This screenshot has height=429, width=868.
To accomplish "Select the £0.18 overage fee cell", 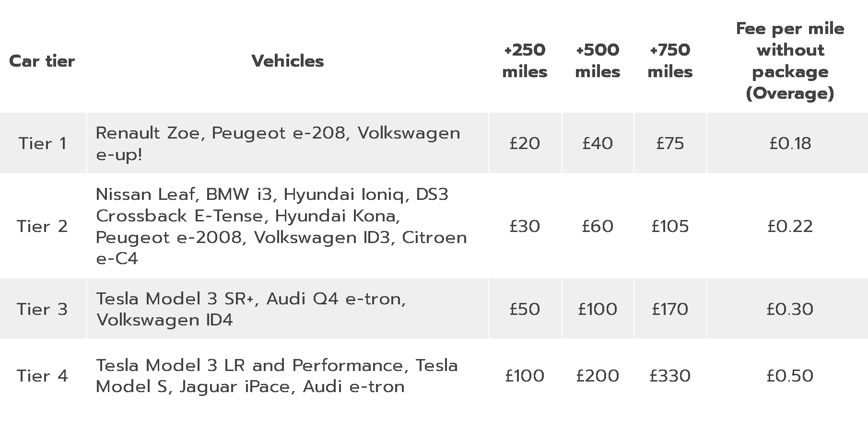I will (790, 143).
